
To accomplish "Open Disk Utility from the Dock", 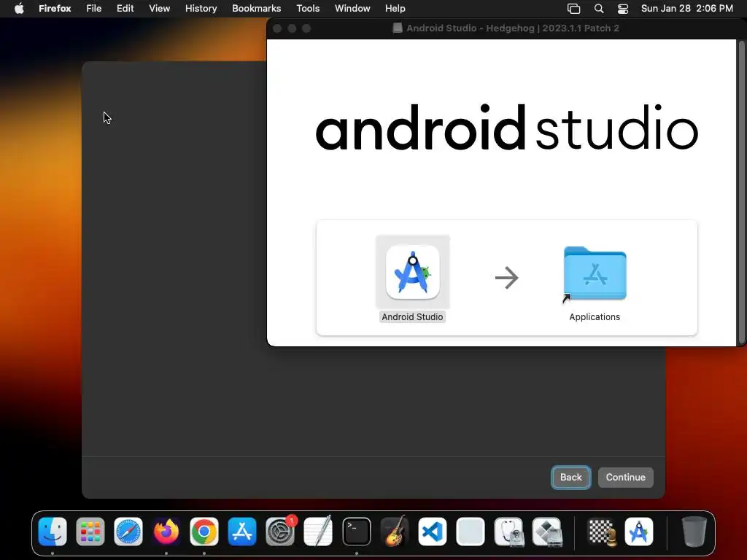I will (x=508, y=532).
